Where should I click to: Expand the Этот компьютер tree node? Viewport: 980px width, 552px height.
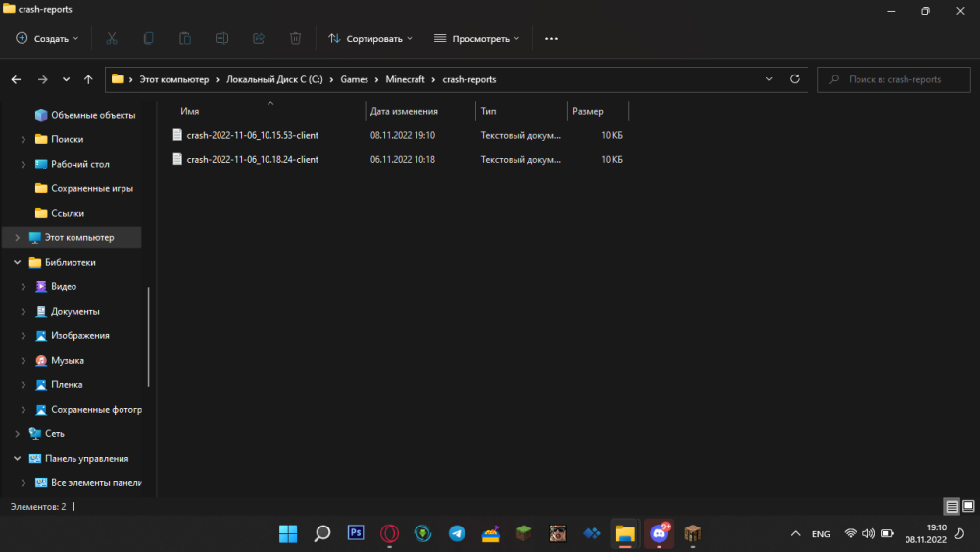17,237
